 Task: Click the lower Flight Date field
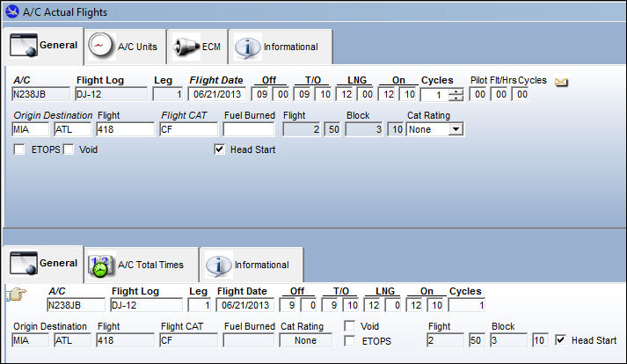(244, 305)
